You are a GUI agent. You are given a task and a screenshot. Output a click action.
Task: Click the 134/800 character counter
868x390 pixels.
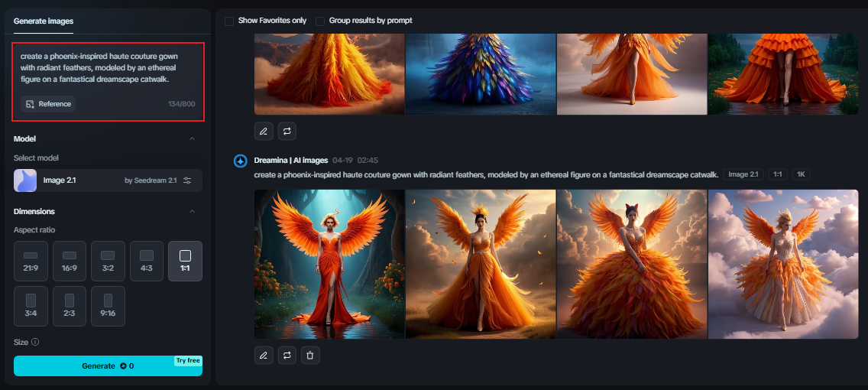(182, 104)
